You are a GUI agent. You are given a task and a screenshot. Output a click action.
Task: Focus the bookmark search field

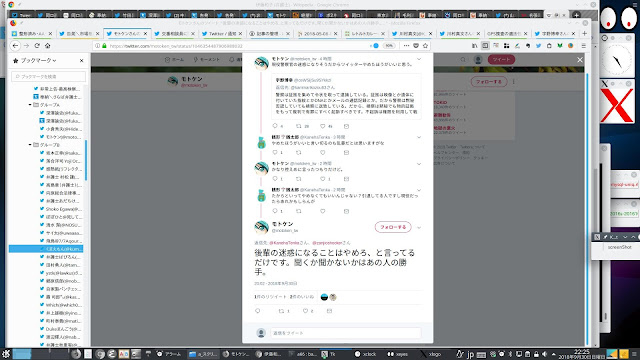pos(49,76)
